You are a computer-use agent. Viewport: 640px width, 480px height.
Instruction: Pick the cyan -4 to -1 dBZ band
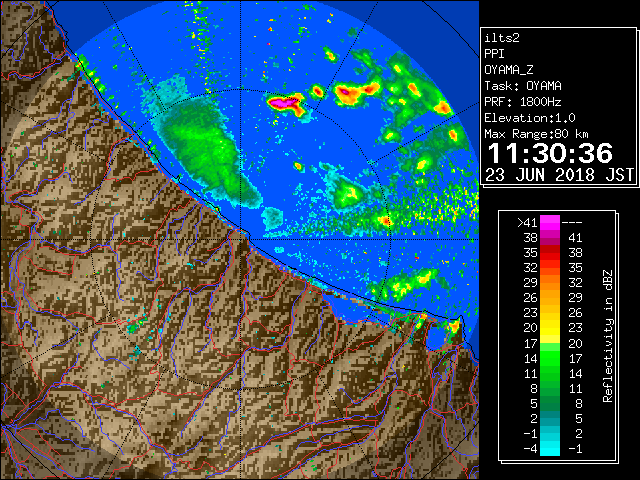550,448
